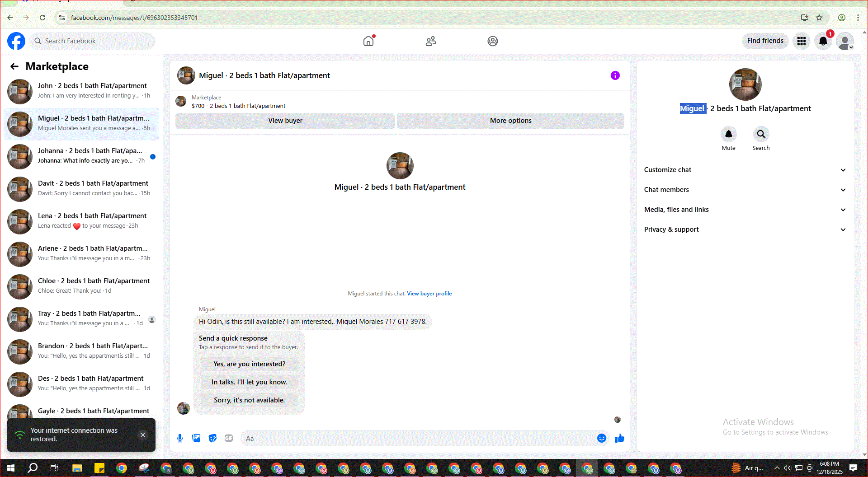Screen dimensions: 868x477
Task: Click the Facebook logo icon
Action: click(16, 41)
